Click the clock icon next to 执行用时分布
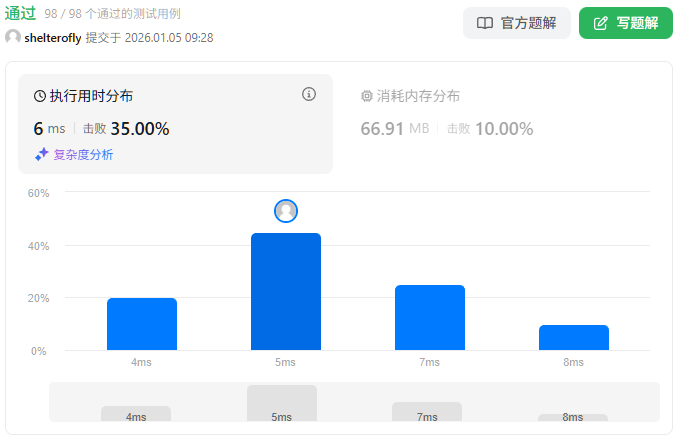This screenshot has width=679, height=439. coord(40,96)
